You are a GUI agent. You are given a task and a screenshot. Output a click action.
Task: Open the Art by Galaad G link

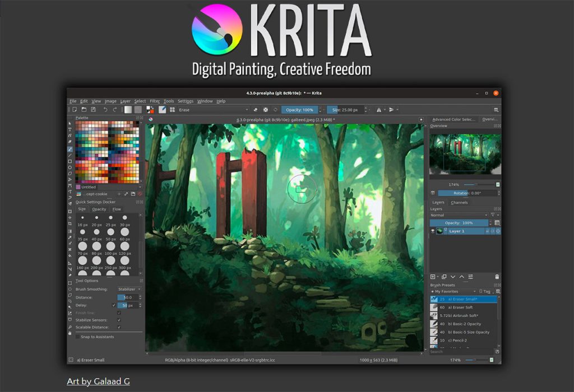click(x=99, y=381)
